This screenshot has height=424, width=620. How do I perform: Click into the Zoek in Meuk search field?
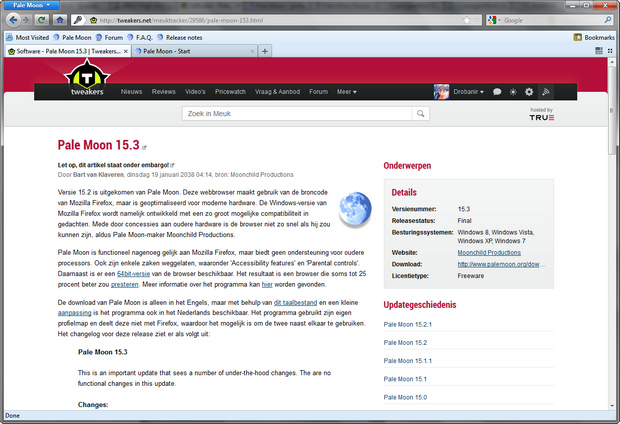coord(297,114)
